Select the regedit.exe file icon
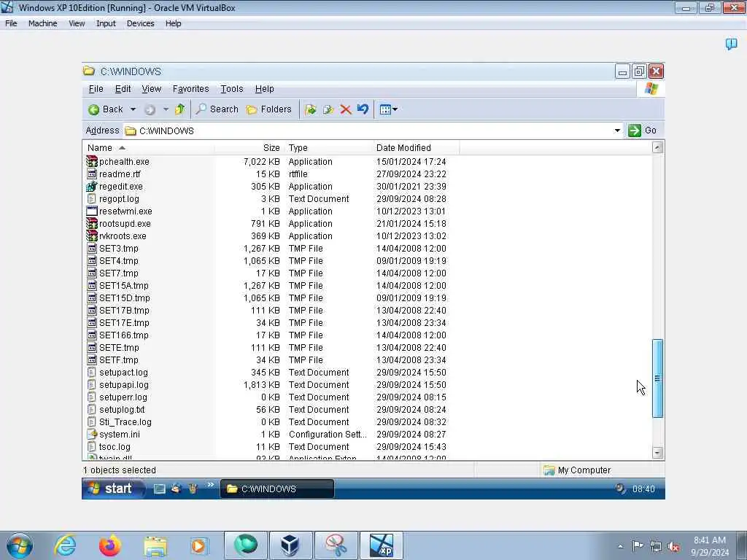This screenshot has width=747, height=560. click(x=92, y=186)
